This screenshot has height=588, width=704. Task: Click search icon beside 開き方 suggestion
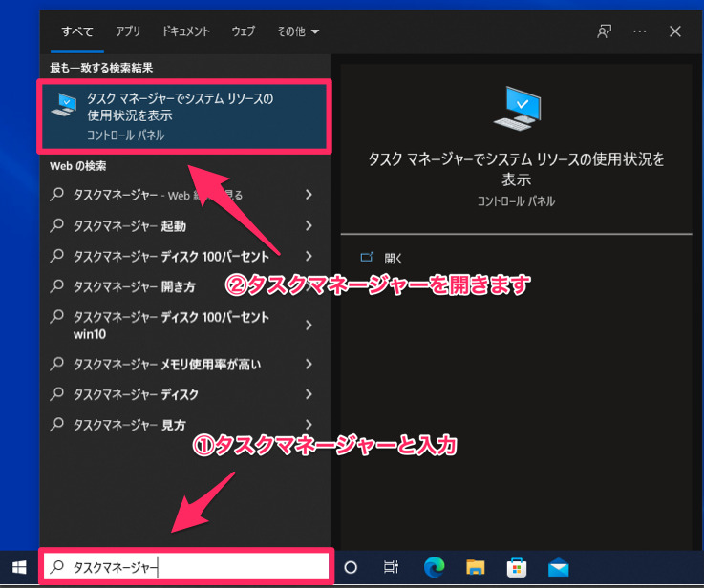pos(56,286)
